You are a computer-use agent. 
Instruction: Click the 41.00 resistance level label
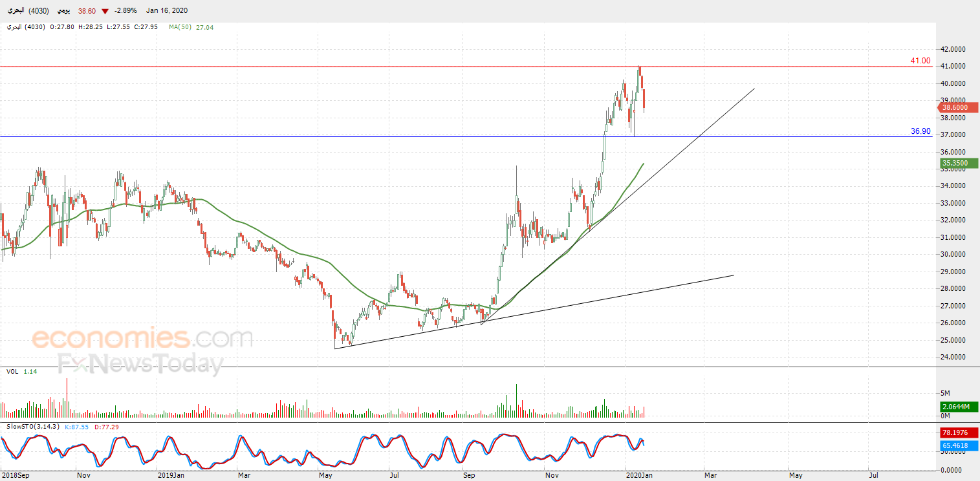(x=920, y=61)
